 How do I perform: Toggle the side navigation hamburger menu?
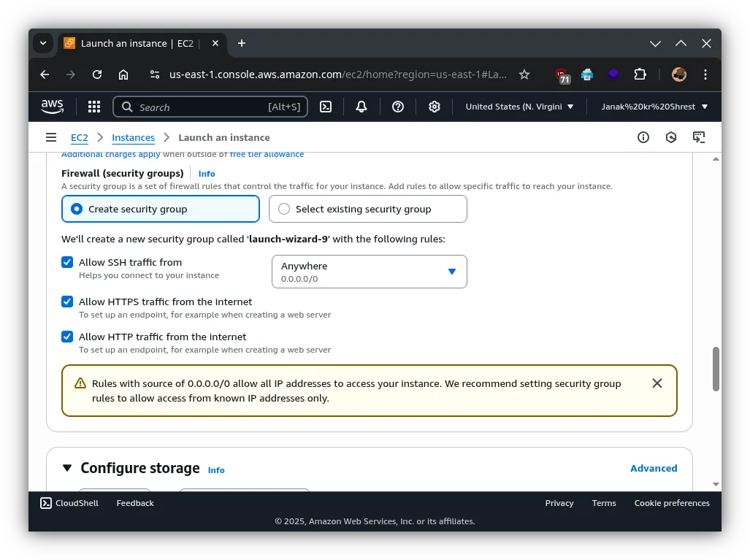[51, 137]
